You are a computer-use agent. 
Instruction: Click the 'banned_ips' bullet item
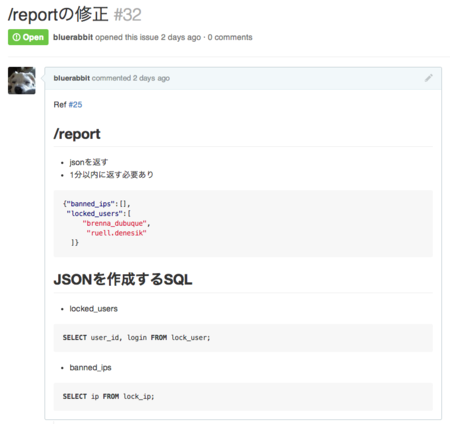(x=90, y=367)
